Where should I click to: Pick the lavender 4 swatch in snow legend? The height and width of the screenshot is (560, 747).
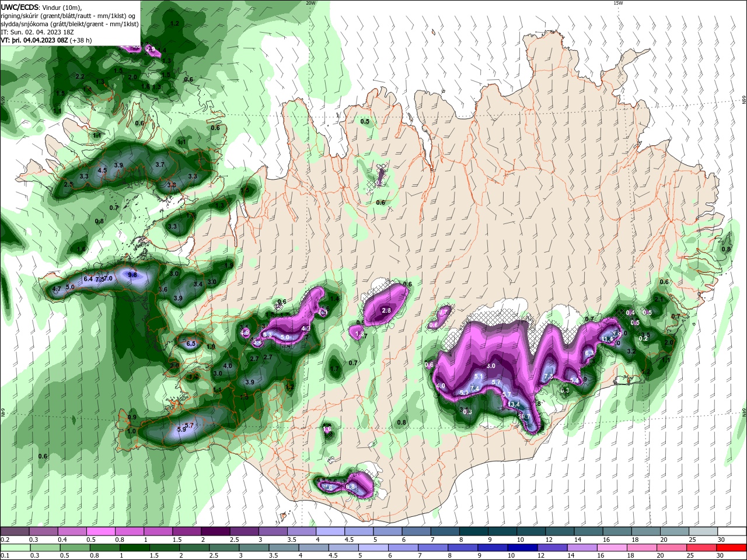(330, 531)
